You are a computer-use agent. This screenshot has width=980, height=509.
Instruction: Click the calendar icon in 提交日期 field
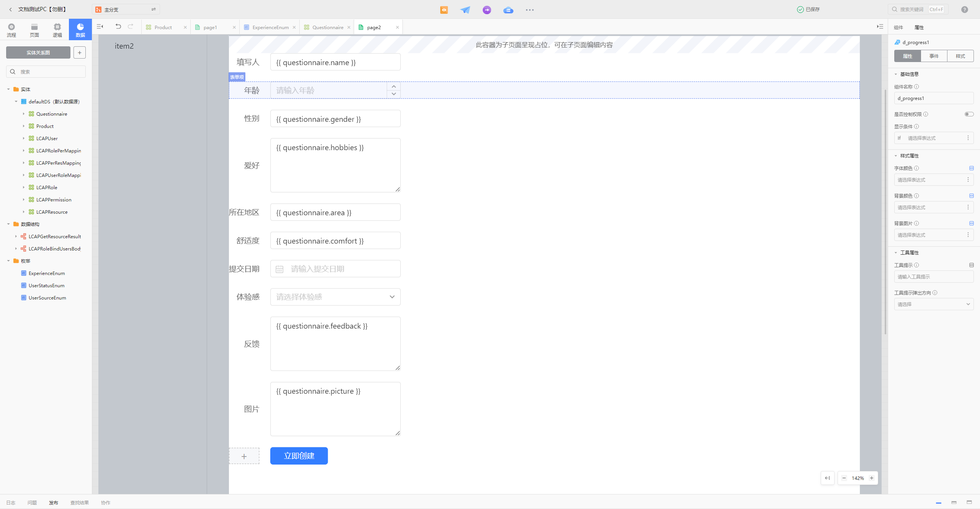click(x=279, y=269)
